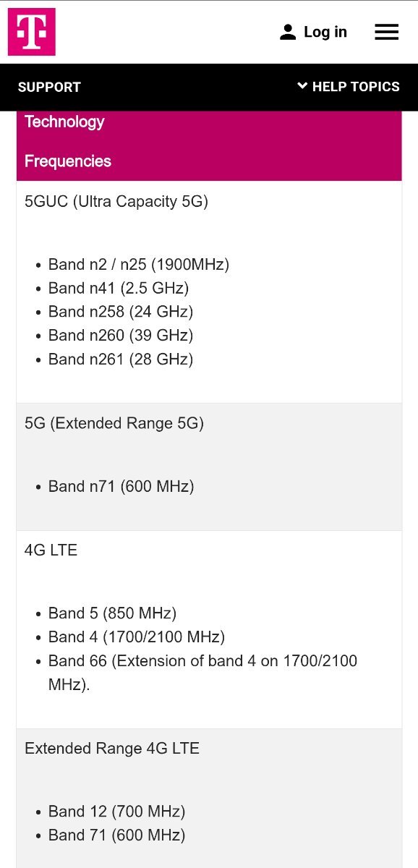Click the 4G LTE heading
418x868 pixels.
click(51, 550)
